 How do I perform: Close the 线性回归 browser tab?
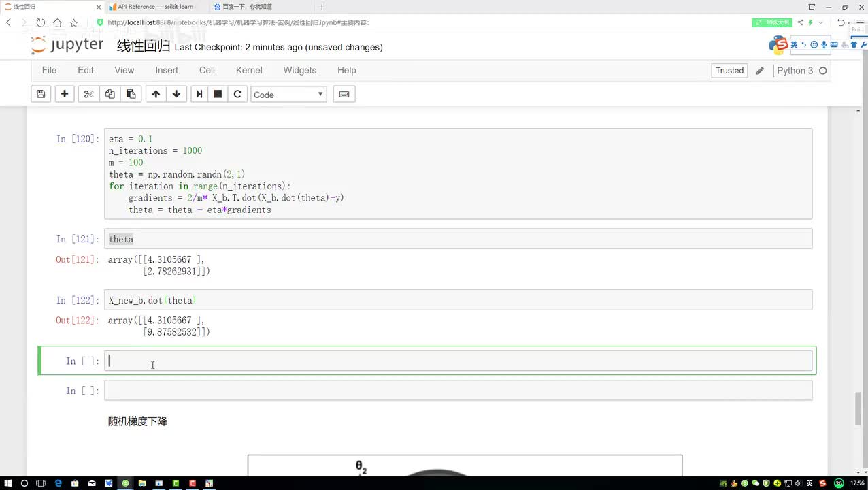[x=98, y=7]
